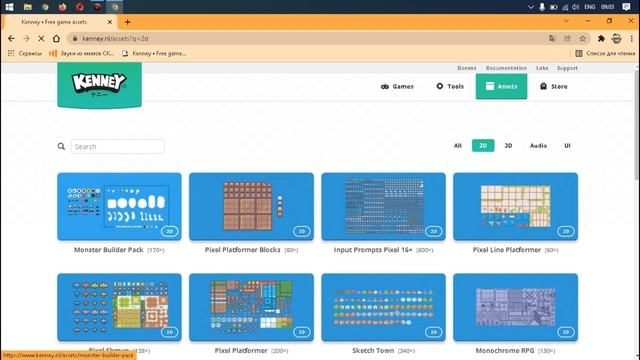This screenshot has height=360, width=640.
Task: Select the 3D filter
Action: pos(508,146)
